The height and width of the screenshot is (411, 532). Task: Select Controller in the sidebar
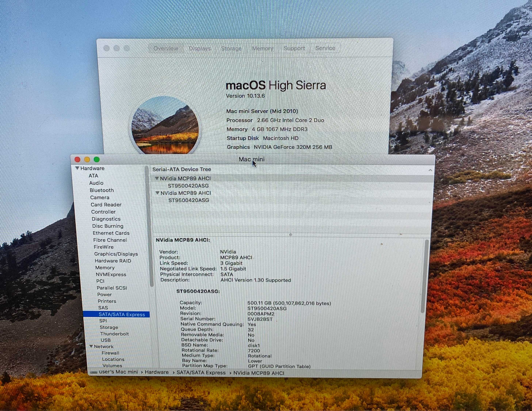click(x=103, y=212)
